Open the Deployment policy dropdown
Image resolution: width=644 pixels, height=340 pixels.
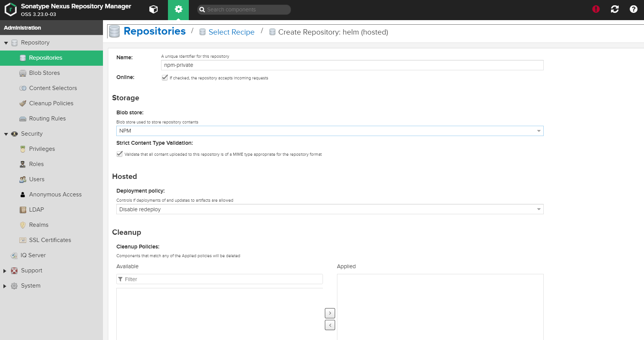[x=538, y=209]
